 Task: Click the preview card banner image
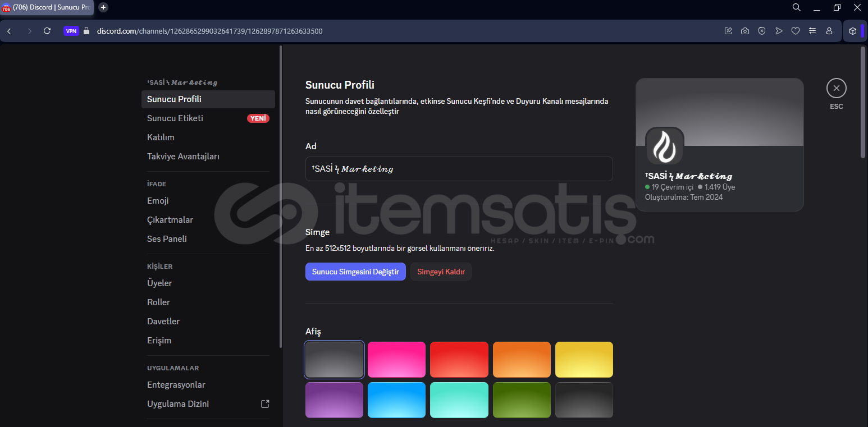[719, 112]
